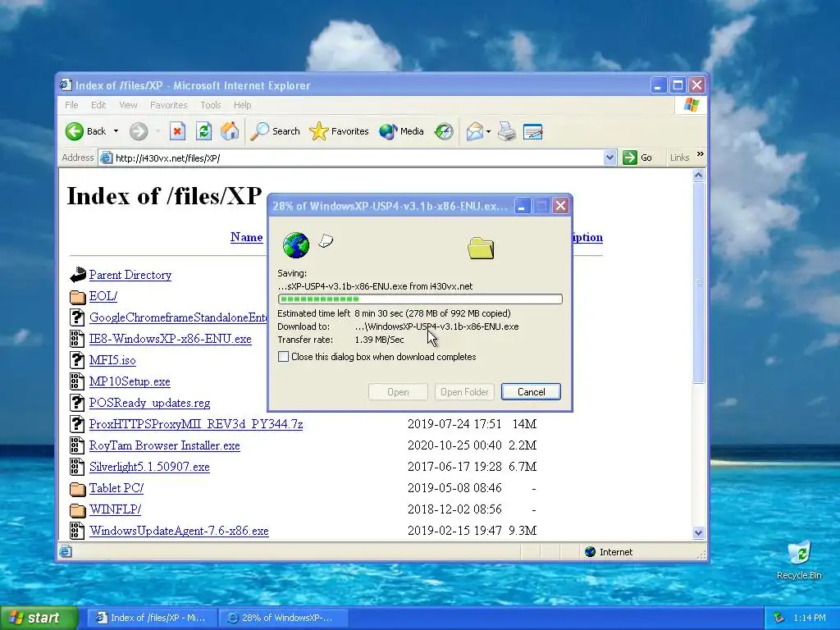Stop page loading with red X icon
This screenshot has height=630, width=840.
pyautogui.click(x=177, y=131)
